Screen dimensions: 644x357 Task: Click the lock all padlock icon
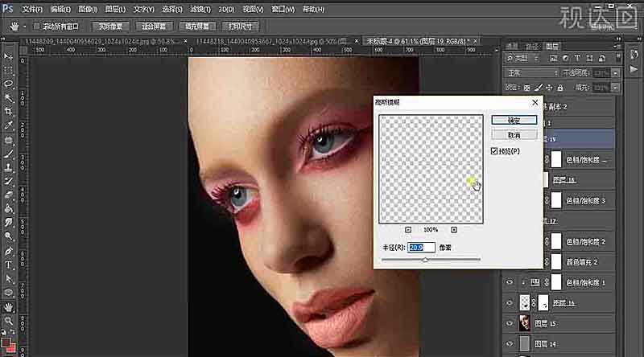click(559, 88)
